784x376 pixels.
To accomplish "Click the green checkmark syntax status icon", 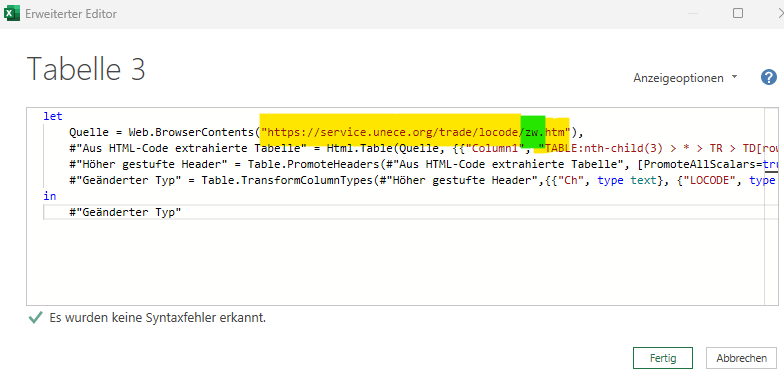I will point(35,318).
